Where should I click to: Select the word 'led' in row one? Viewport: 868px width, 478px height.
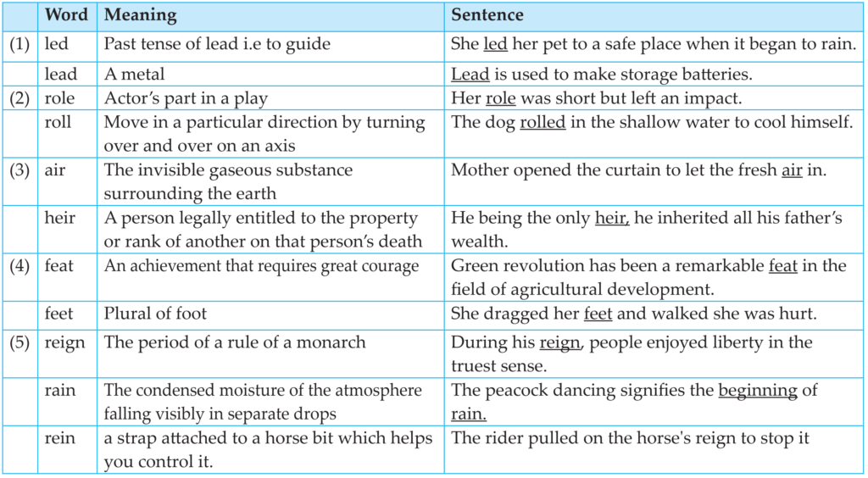[56, 44]
